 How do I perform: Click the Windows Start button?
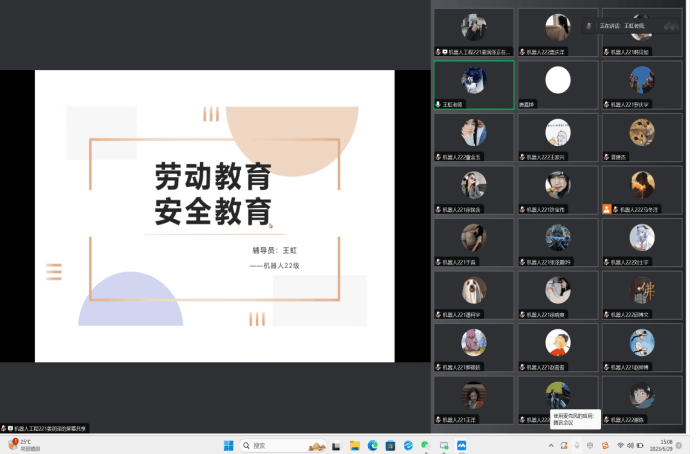227,445
